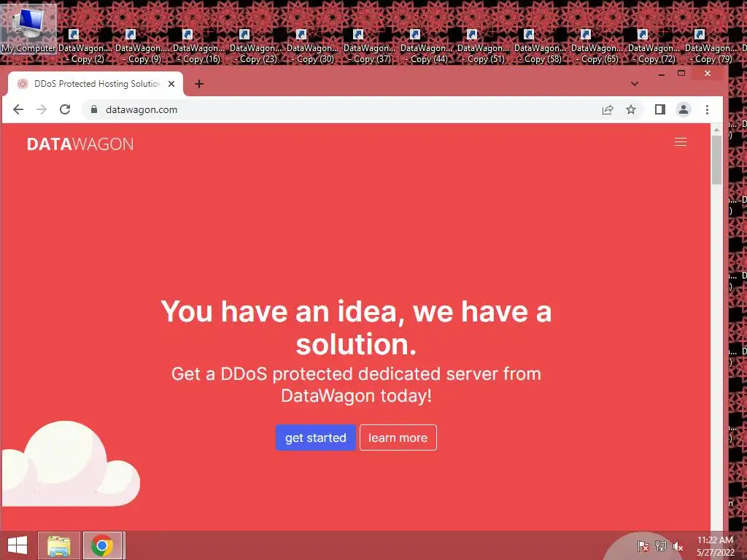Open DataWagon Copy (58) shortcut

coord(541,47)
